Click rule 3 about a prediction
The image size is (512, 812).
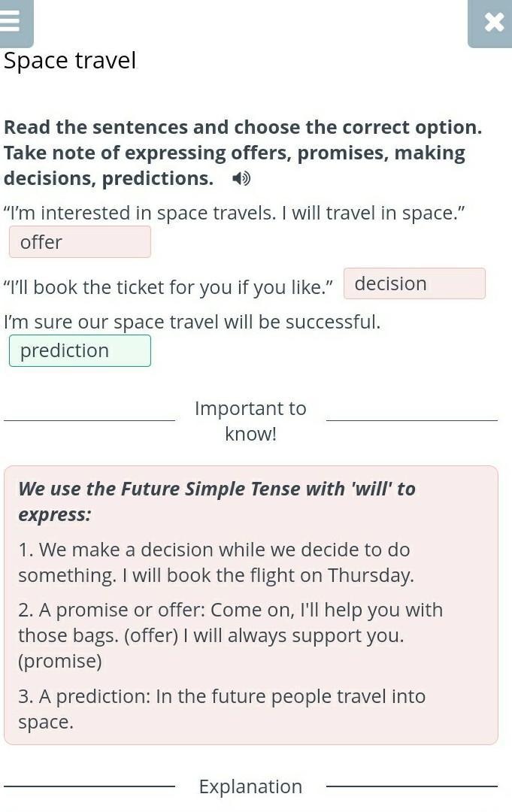coord(222,709)
